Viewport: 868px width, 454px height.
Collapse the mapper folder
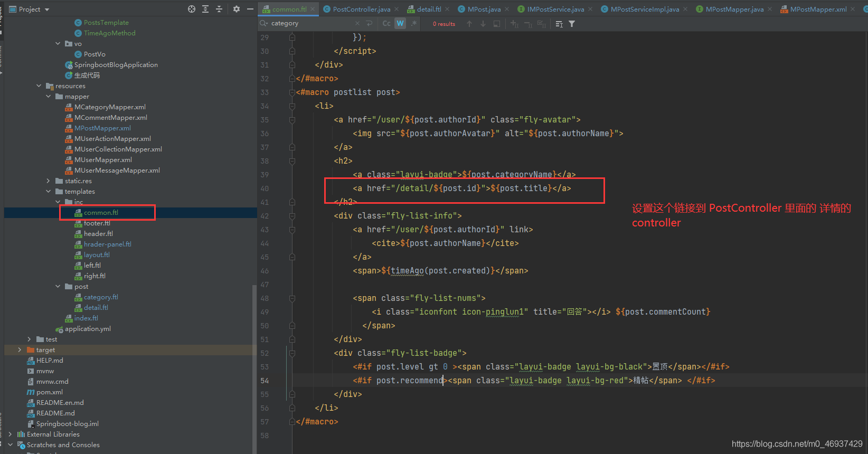pyautogui.click(x=49, y=97)
